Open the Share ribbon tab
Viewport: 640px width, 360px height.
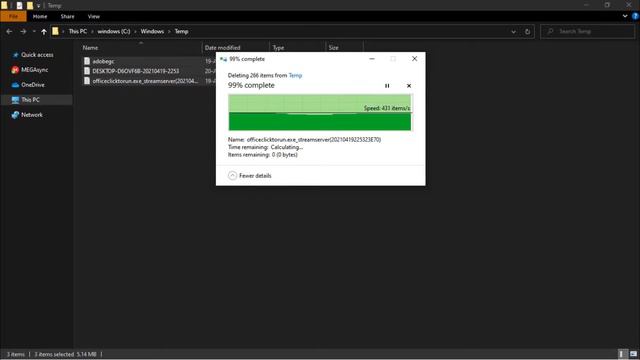[x=67, y=16]
